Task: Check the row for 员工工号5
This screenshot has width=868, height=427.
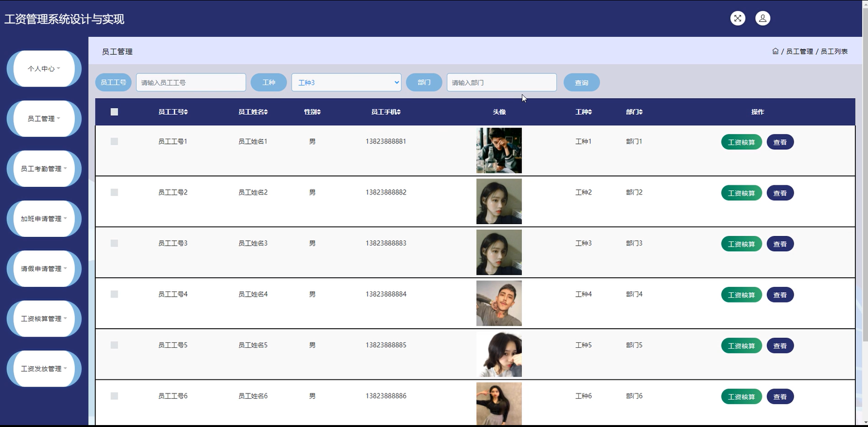Action: click(114, 345)
